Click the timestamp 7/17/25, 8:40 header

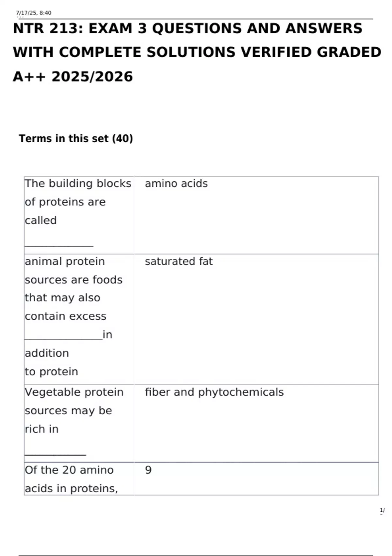click(34, 13)
